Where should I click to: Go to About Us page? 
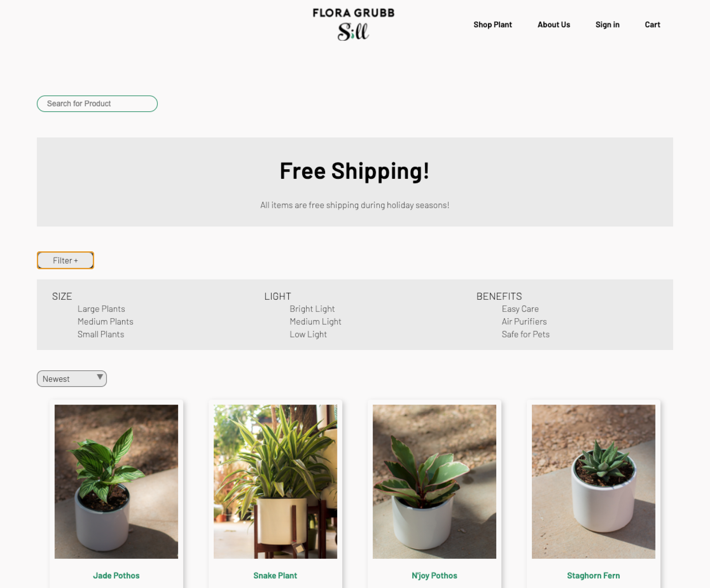(553, 25)
